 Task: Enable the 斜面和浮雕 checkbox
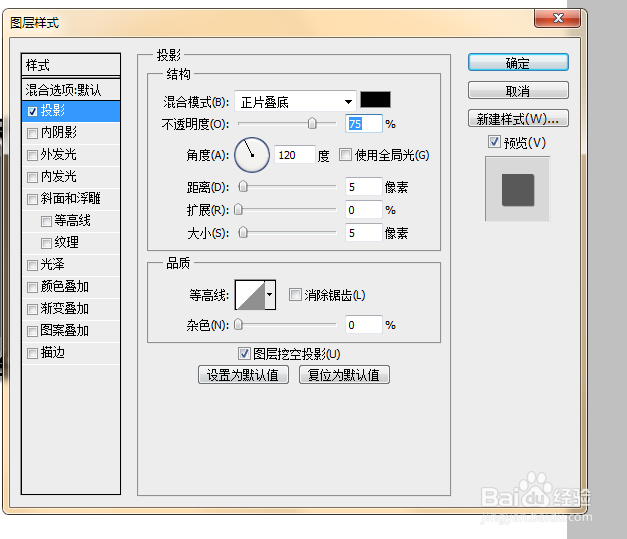[32, 199]
